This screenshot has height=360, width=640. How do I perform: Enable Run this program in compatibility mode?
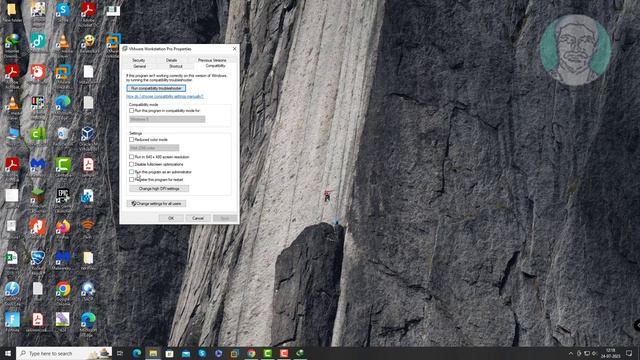(131, 111)
